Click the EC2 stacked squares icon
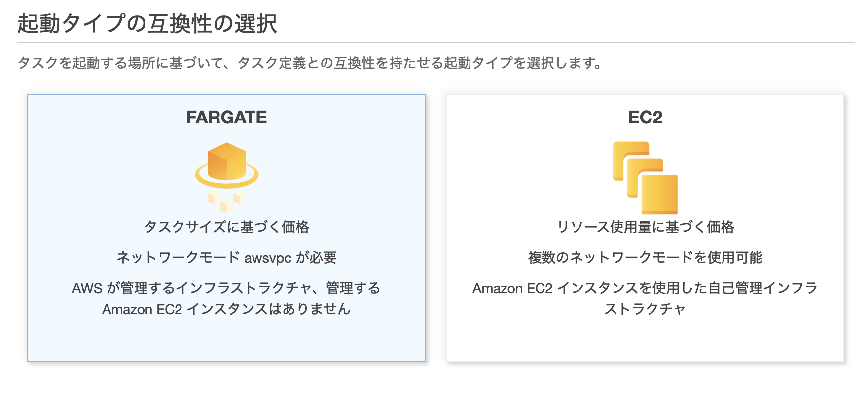The image size is (868, 397). click(645, 177)
